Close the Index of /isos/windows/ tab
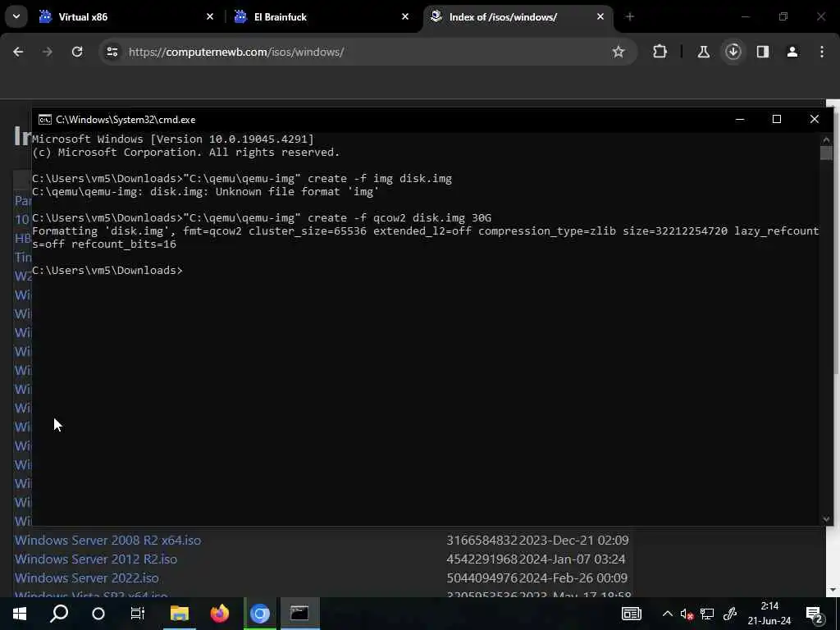The width and height of the screenshot is (840, 630). pos(600,16)
